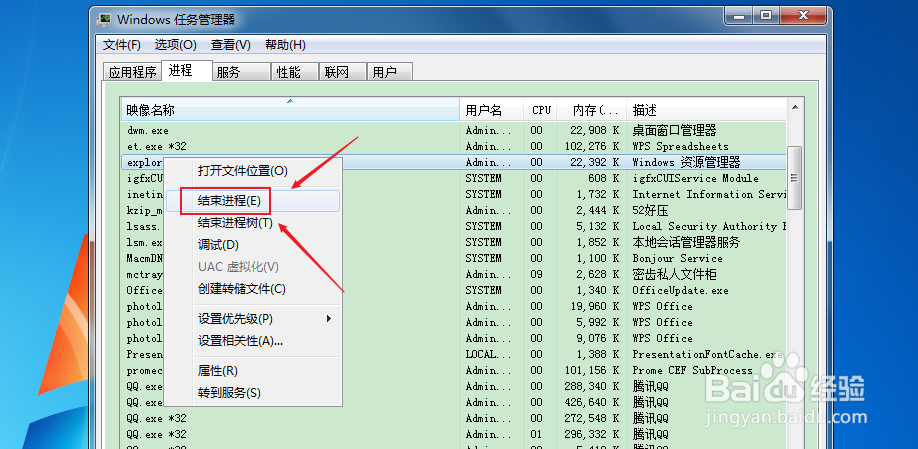Viewport: 918px width, 449px height.
Task: Select the Local Security Authority description
Action: 709,226
